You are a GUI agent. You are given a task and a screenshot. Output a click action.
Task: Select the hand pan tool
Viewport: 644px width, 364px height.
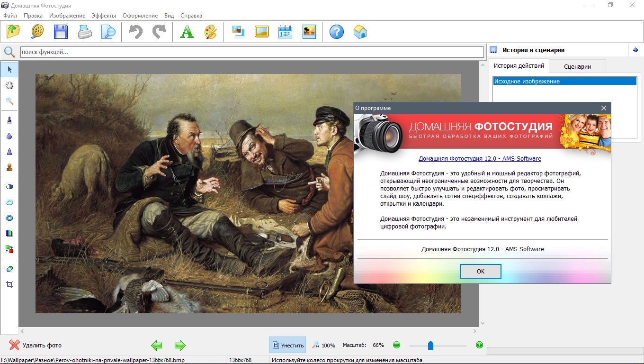[x=9, y=85]
